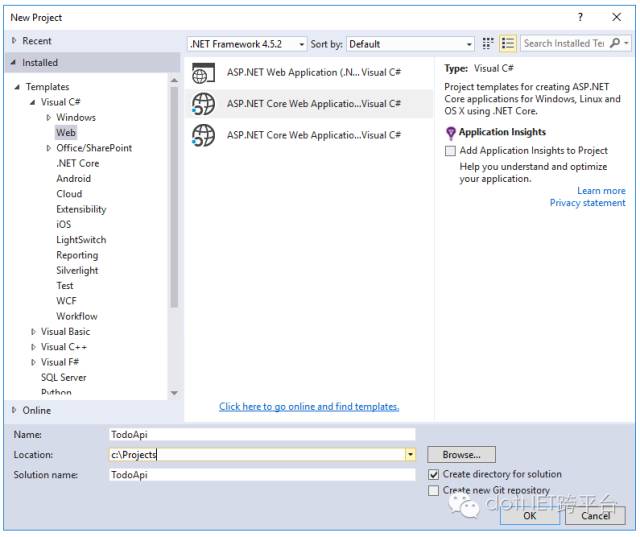The height and width of the screenshot is (537, 640).
Task: Select the LightSwitch category
Action: [81, 240]
